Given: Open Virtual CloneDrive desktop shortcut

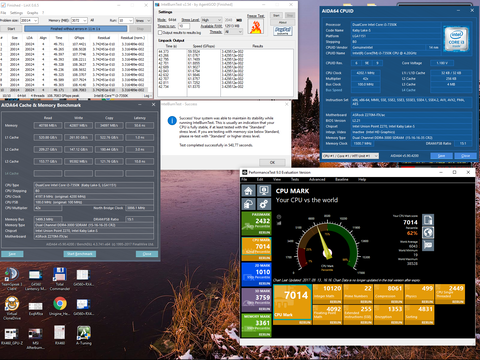Looking at the screenshot, I should point(12,308).
